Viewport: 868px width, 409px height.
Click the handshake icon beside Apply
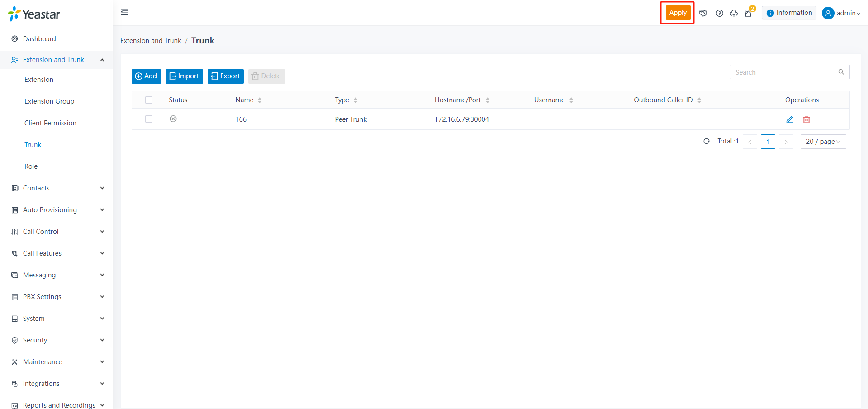point(703,13)
